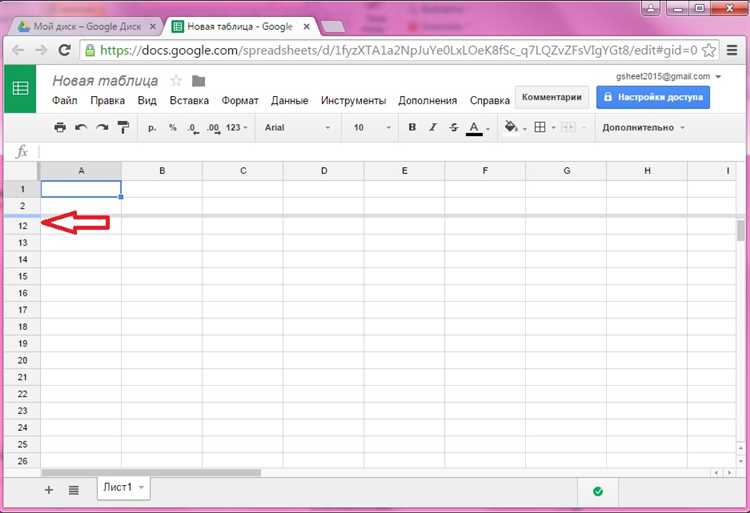This screenshot has height=513, width=750.
Task: Open the gsheet2015@gmail.com account dropdown
Action: point(668,76)
